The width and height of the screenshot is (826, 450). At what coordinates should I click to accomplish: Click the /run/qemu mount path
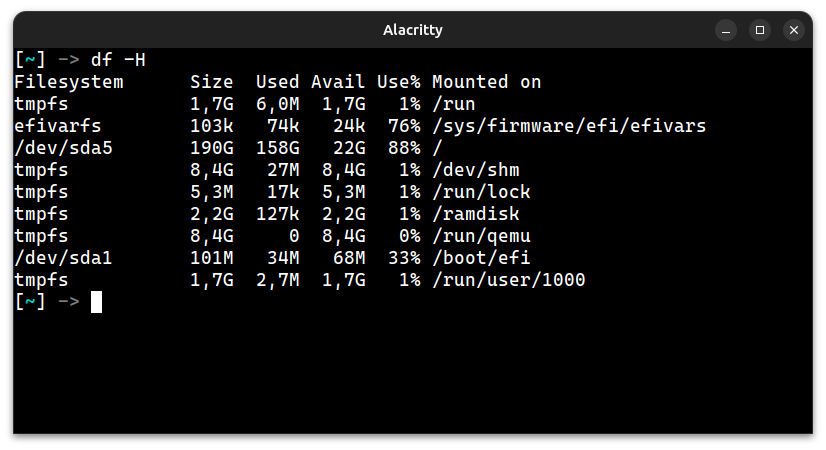[x=481, y=236]
